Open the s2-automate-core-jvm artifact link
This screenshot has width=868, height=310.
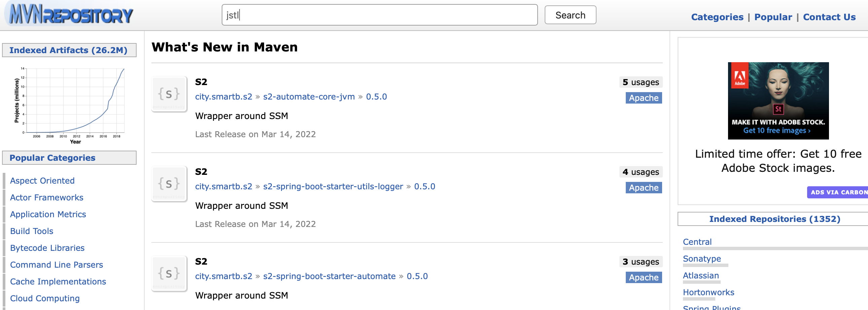[309, 97]
